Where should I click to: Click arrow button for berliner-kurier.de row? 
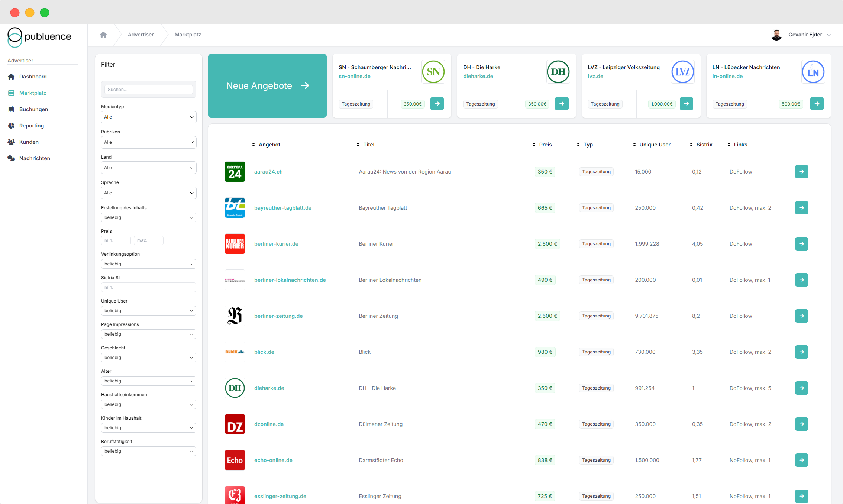[x=801, y=244]
